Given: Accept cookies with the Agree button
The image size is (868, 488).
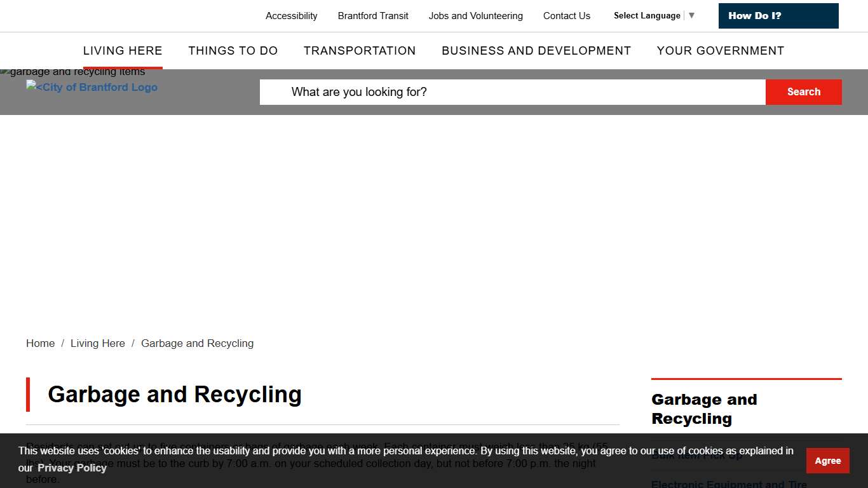Looking at the screenshot, I should point(827,460).
